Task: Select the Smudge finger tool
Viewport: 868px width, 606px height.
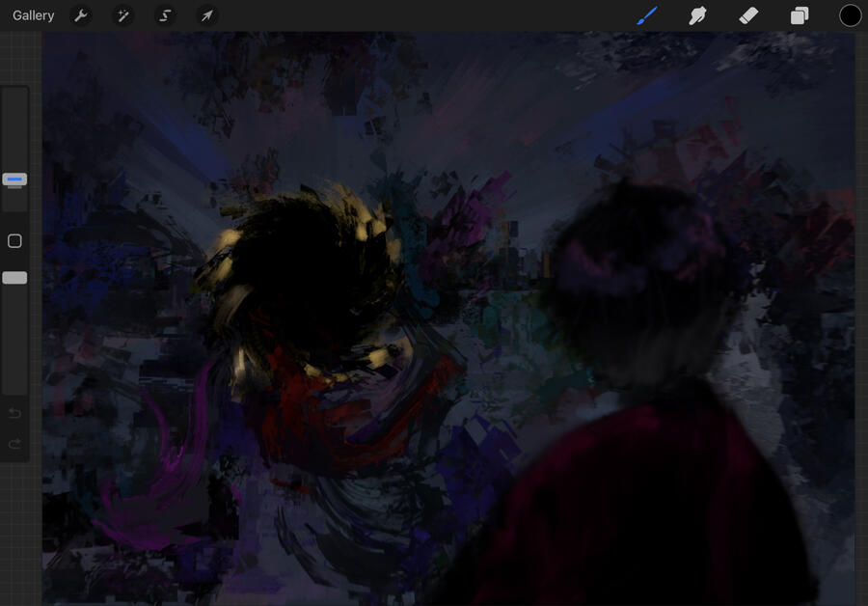Action: point(697,15)
